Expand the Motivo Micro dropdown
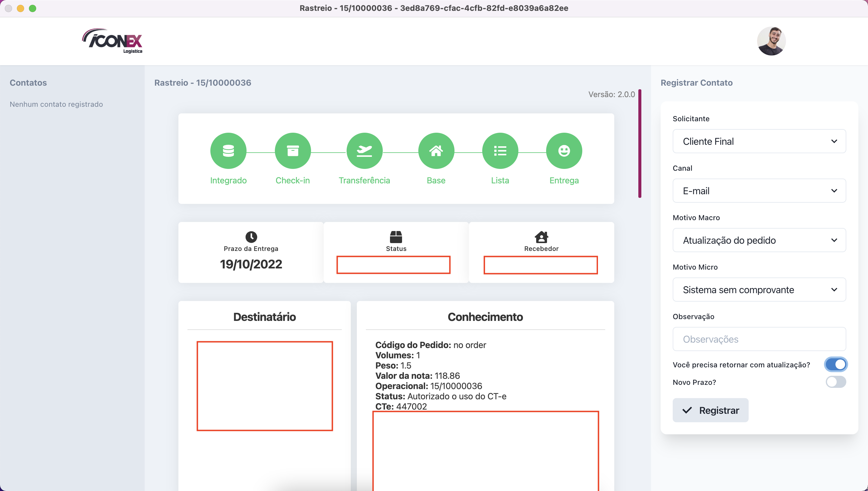The image size is (868, 491). tap(759, 290)
